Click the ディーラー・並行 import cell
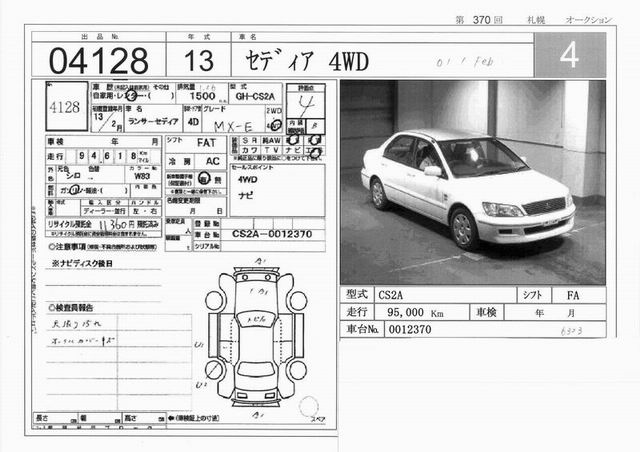Screen dimensions: 640x452 tap(104, 211)
